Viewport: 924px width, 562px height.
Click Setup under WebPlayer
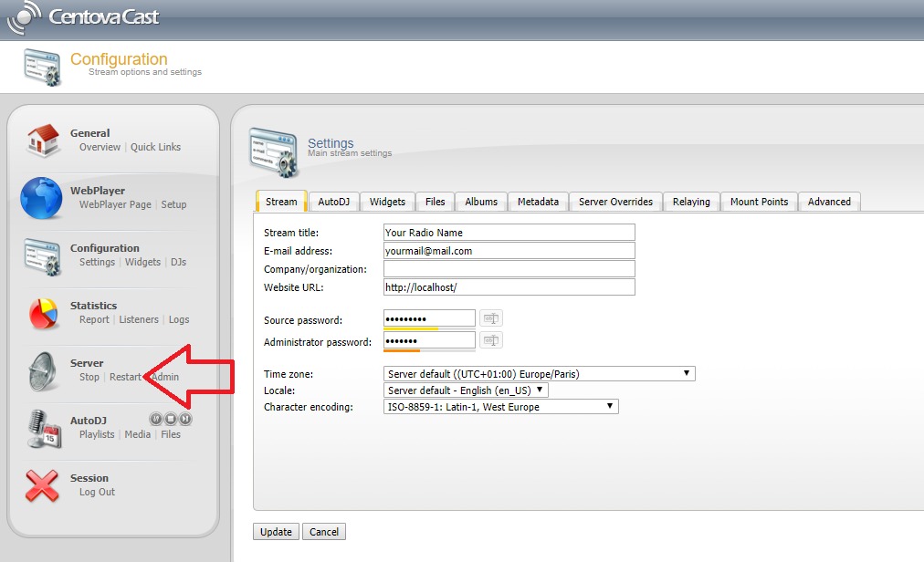click(173, 204)
